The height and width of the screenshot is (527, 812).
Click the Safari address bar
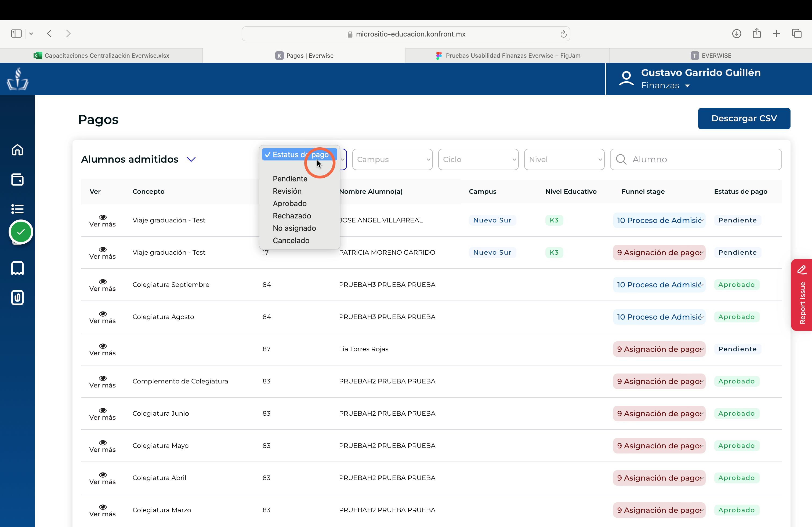click(x=406, y=34)
